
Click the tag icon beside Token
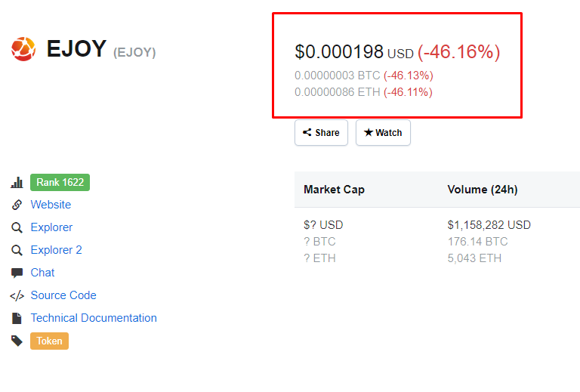pos(17,341)
